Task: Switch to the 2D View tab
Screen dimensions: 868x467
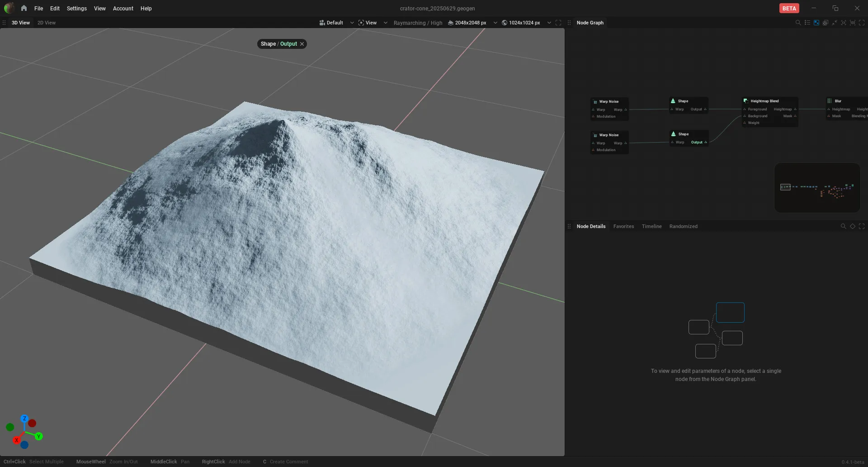Action: coord(47,23)
